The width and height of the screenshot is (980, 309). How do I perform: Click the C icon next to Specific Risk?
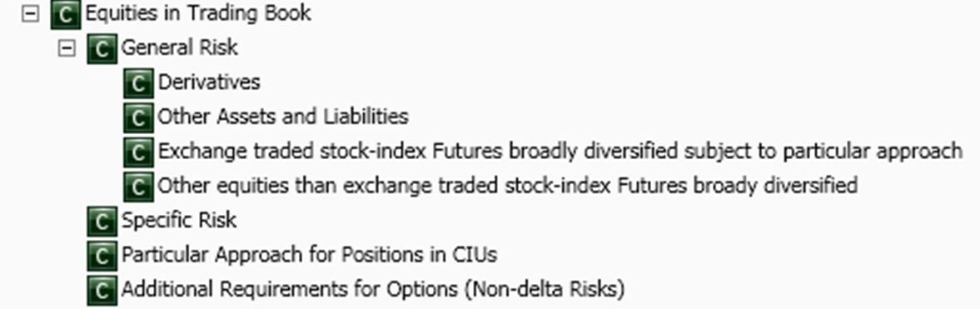[x=102, y=221]
